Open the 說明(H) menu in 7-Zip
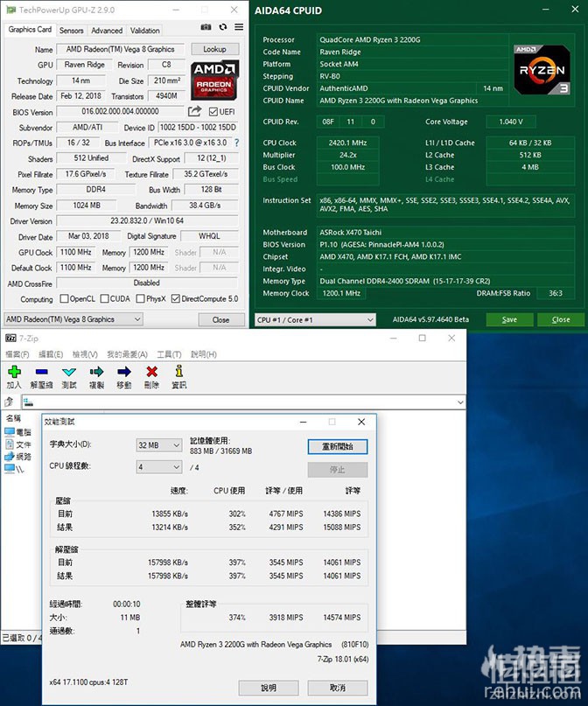 click(x=204, y=354)
